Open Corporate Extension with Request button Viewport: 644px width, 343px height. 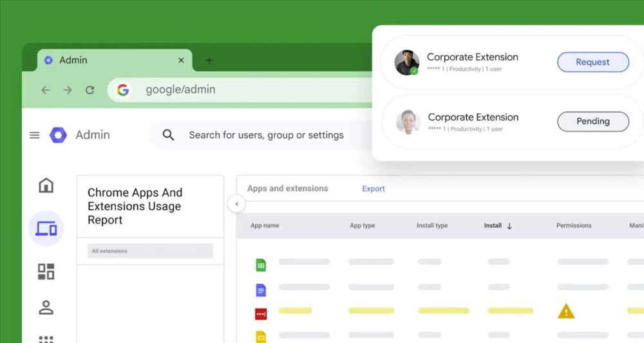472,57
